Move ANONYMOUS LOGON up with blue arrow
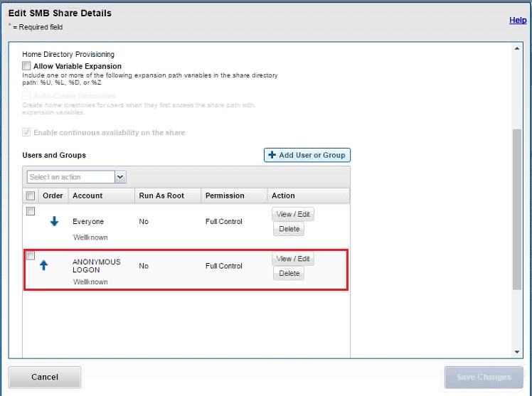The height and width of the screenshot is (396, 532). (44, 265)
